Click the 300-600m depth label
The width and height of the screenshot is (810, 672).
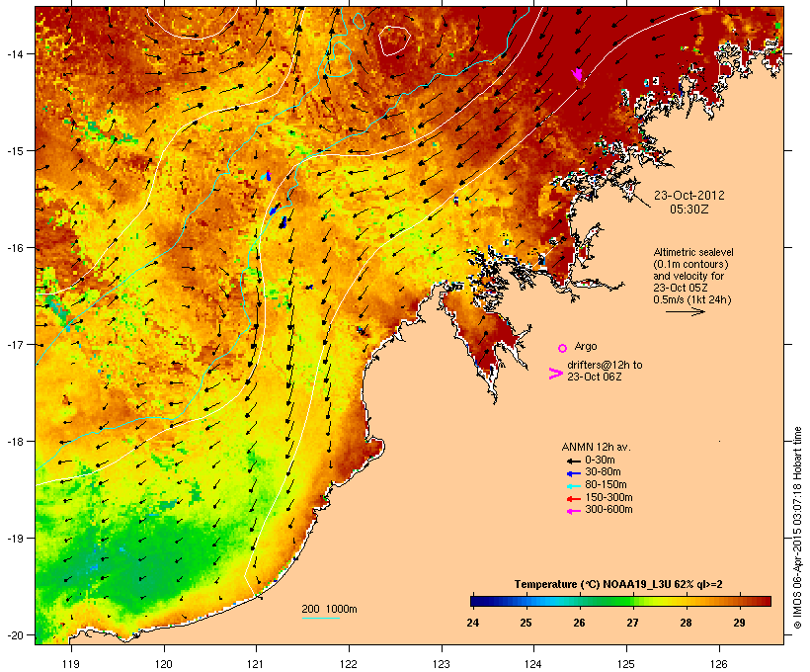pos(608,510)
